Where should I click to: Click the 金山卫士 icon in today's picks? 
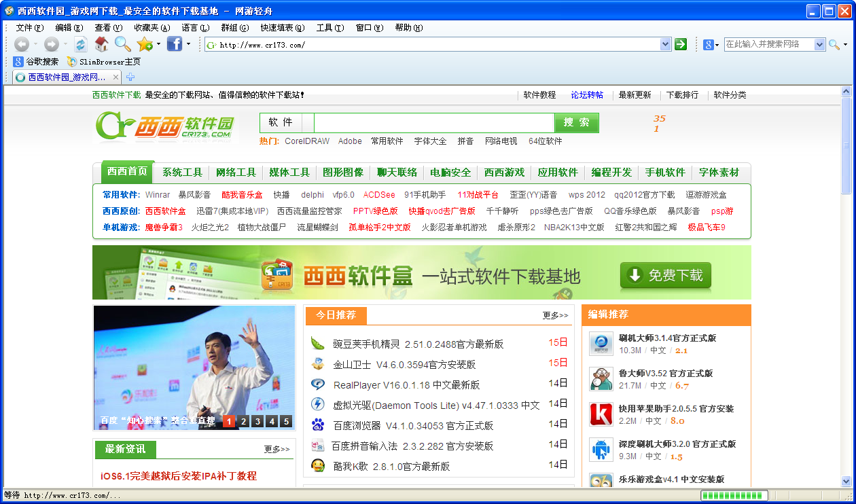[318, 363]
